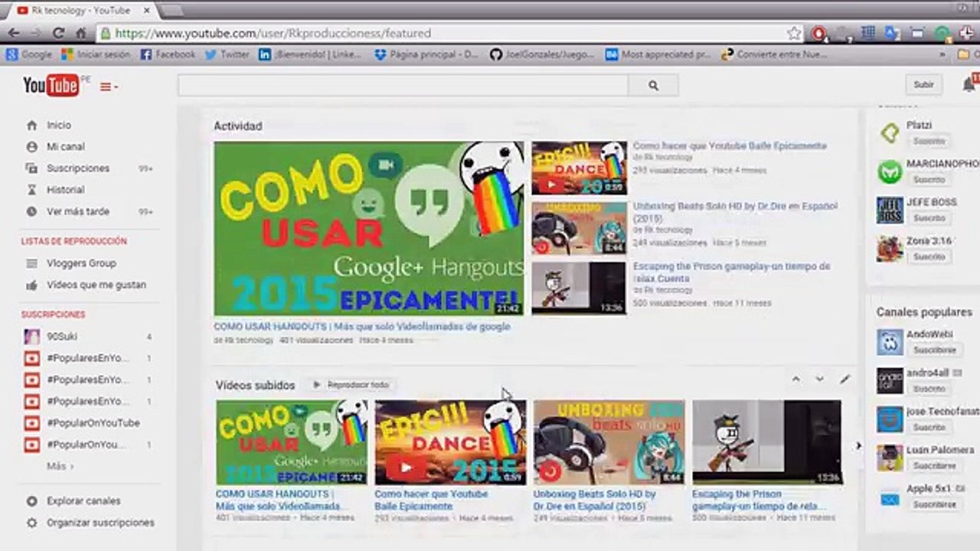Open the LinkedIn ¡Bienvenido! bookmark
980x551 pixels.
[310, 54]
